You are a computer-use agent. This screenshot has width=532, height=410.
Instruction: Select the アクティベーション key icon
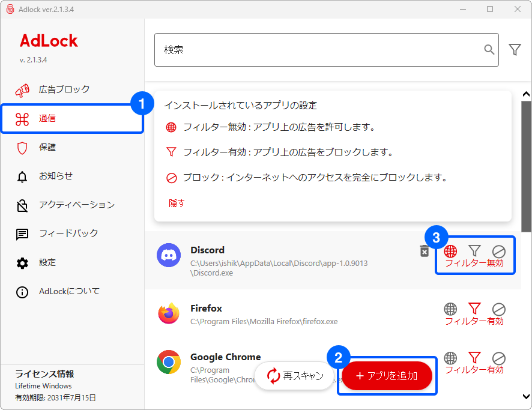[x=23, y=205]
